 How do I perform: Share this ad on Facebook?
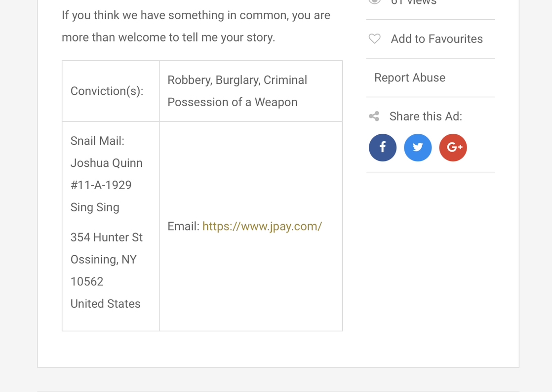pyautogui.click(x=383, y=148)
